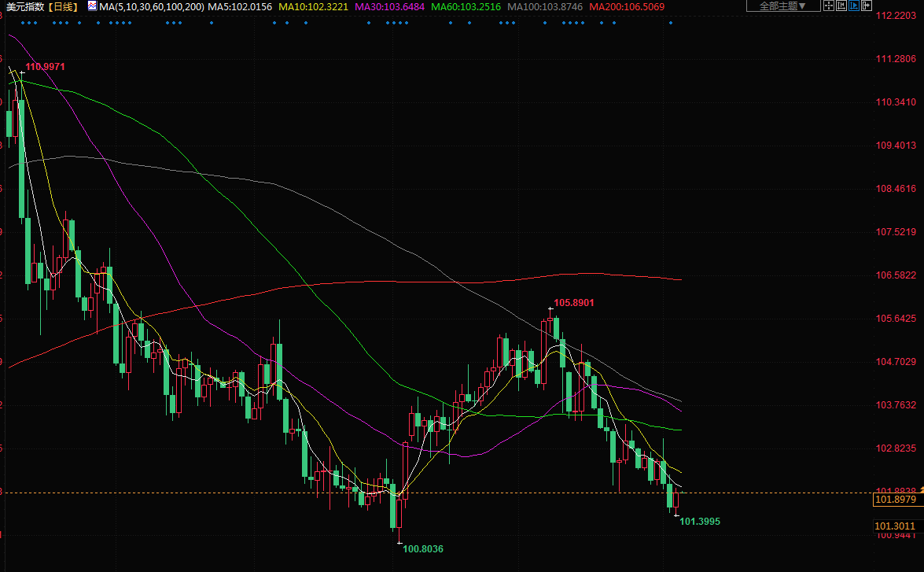924x572 pixels.
Task: Click the 100.8036 low price marker
Action: click(x=423, y=548)
